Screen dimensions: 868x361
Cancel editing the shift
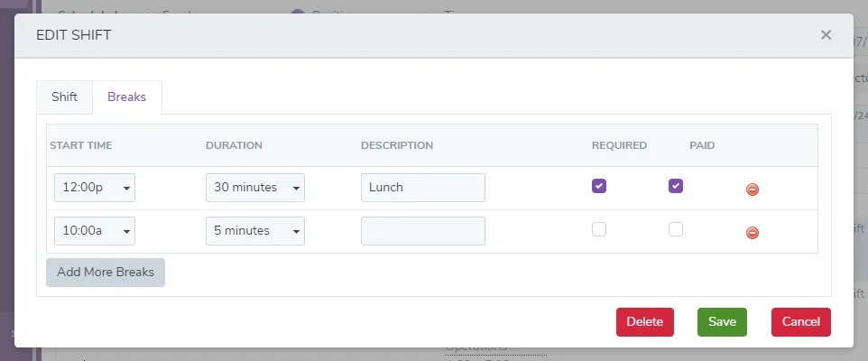click(x=801, y=322)
